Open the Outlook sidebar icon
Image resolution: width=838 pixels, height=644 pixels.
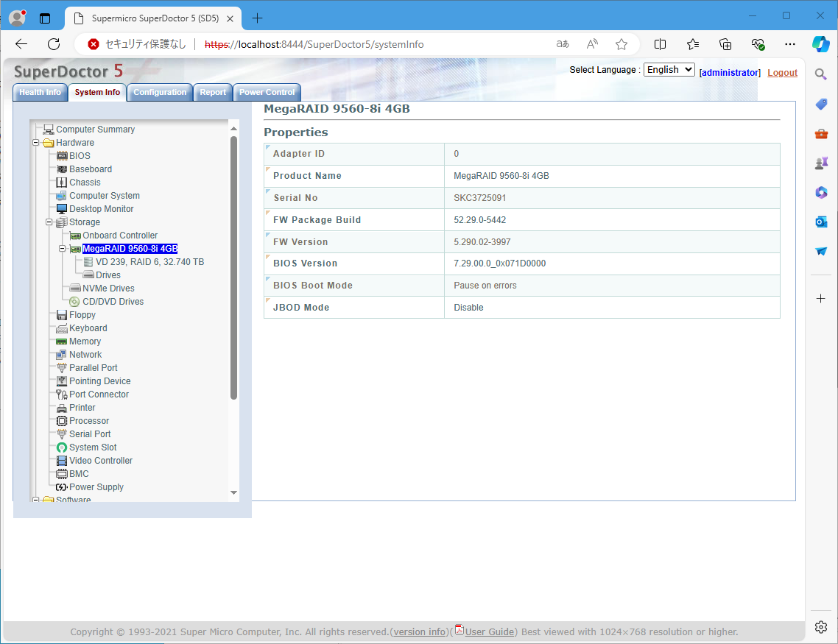click(x=821, y=222)
